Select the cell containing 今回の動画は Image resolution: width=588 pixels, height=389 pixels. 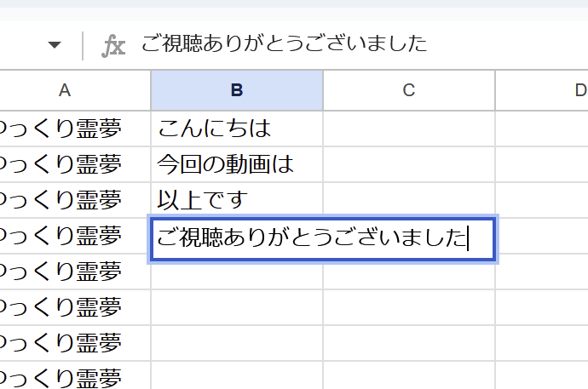237,164
